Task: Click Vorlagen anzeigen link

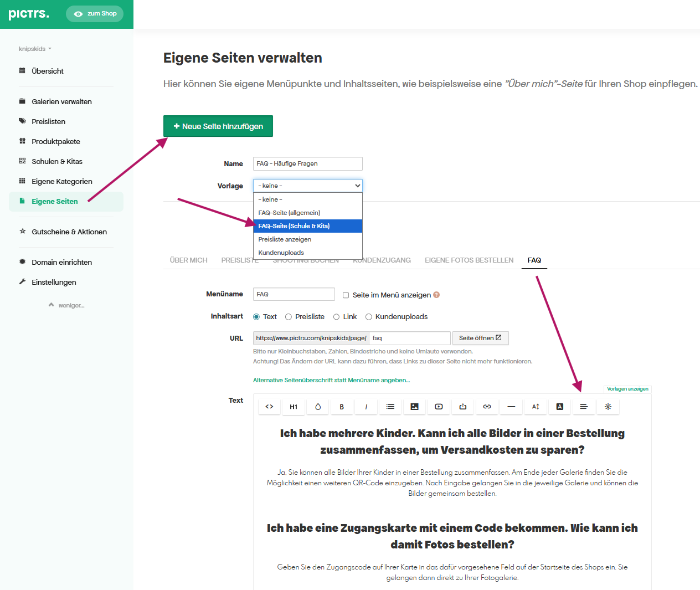Action: [627, 389]
